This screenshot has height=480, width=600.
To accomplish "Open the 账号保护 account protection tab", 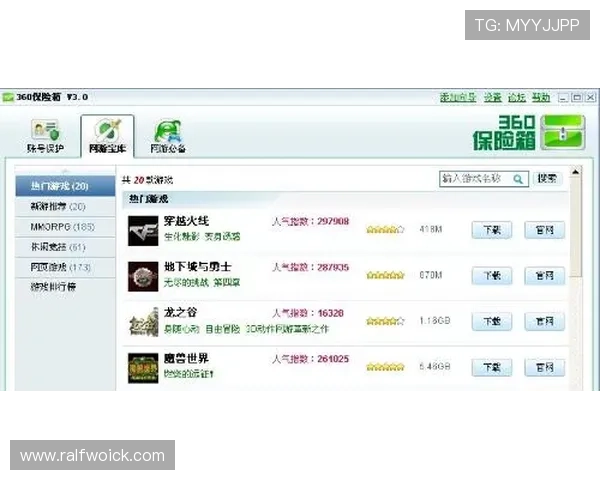I will pos(45,137).
